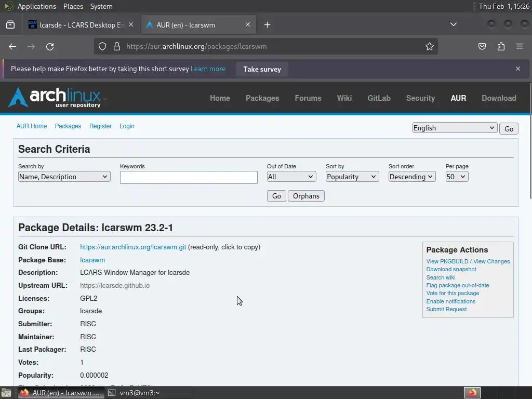Image resolution: width=532 pixels, height=399 pixels.
Task: Open a new tab with the plus icon
Action: [x=268, y=25]
